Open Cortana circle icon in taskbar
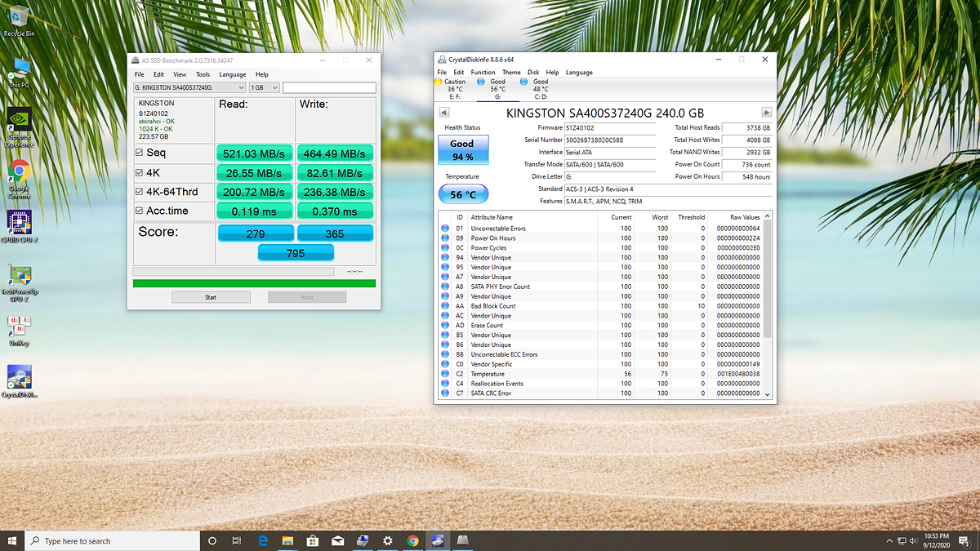980x551 pixels. click(x=212, y=540)
